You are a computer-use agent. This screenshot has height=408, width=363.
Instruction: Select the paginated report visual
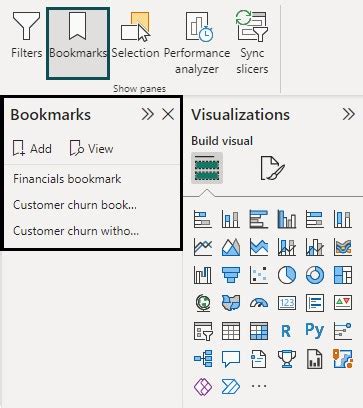coord(315,359)
